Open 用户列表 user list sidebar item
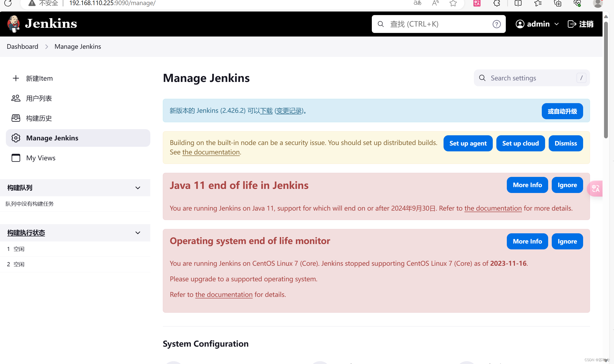Viewport: 614px width, 364px height. [39, 98]
